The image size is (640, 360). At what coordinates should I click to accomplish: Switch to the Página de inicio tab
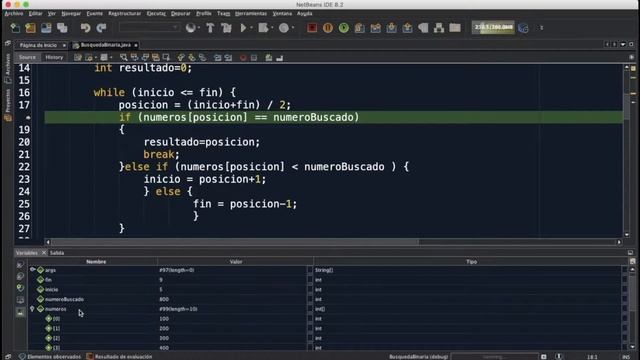(x=38, y=45)
